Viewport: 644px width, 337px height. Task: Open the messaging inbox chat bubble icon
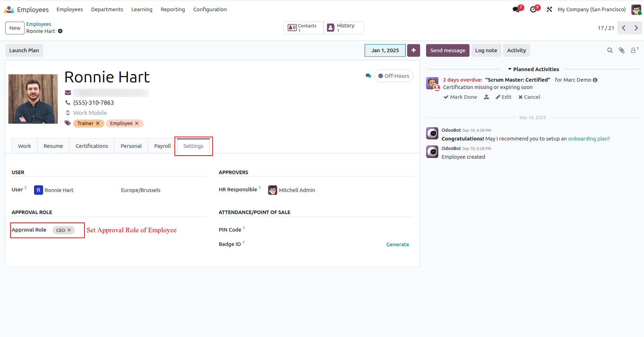point(515,9)
